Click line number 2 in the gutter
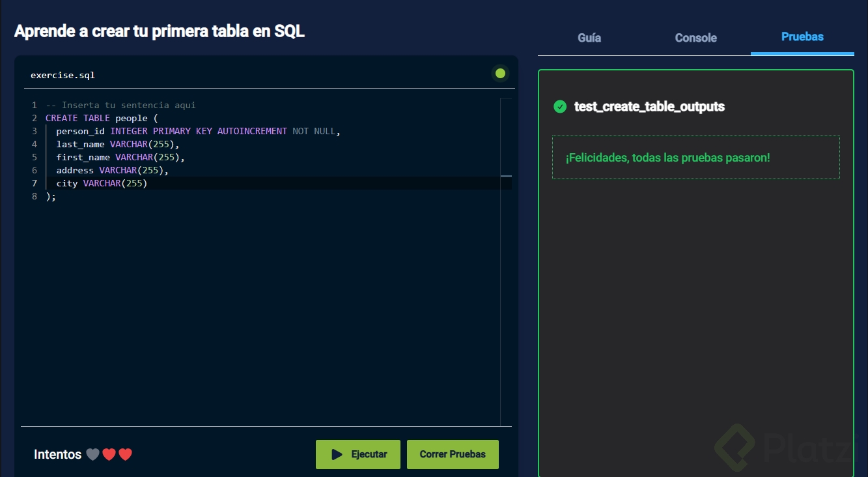Screen dimensions: 868x477 pyautogui.click(x=35, y=119)
